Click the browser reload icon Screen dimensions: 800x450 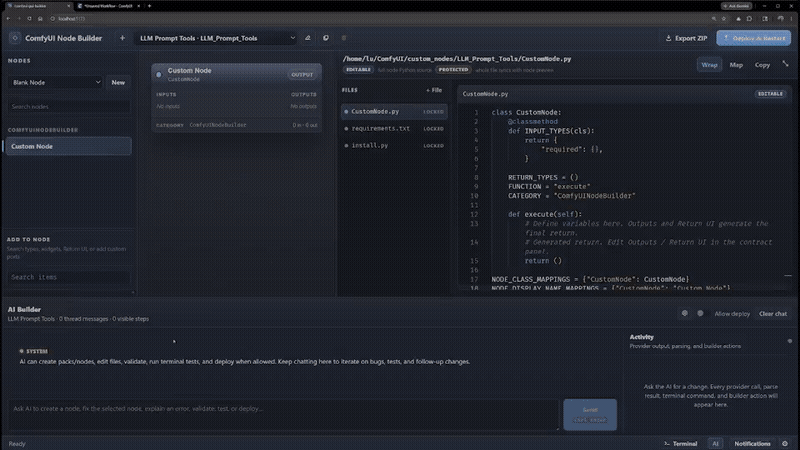(30, 18)
